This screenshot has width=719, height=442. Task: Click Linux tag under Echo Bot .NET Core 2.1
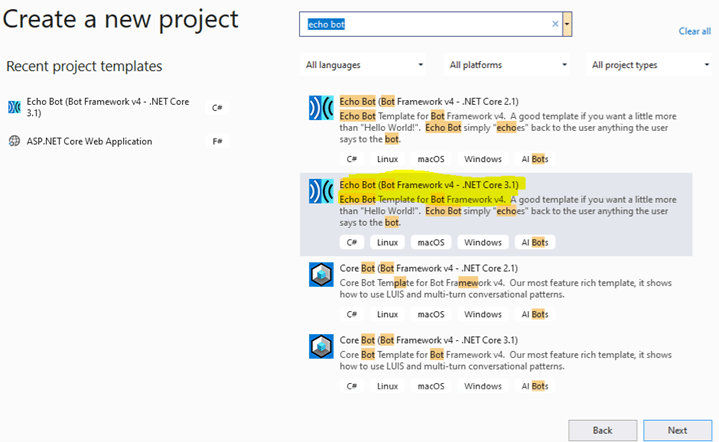pyautogui.click(x=387, y=159)
